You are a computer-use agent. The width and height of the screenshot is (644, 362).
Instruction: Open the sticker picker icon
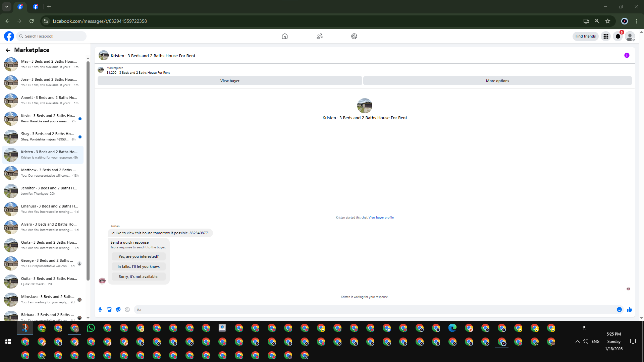(x=118, y=310)
